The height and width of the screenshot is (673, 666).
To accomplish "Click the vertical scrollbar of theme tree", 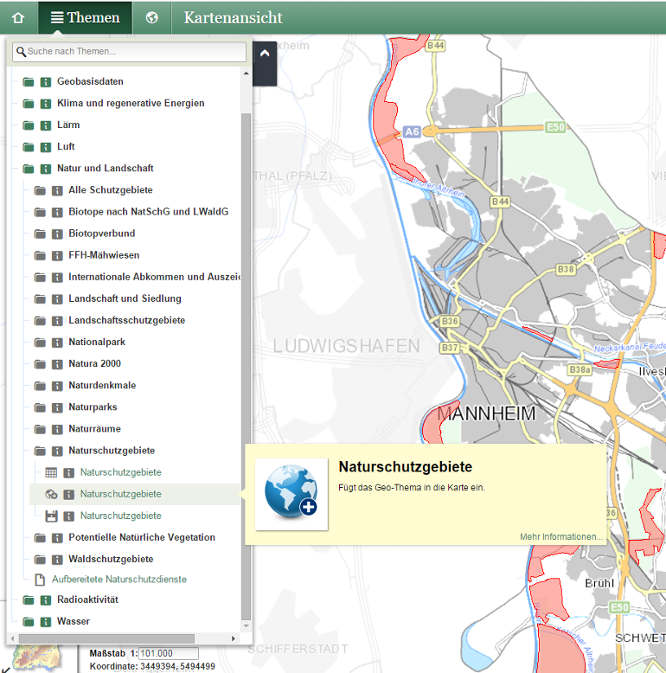I will pyautogui.click(x=246, y=367).
